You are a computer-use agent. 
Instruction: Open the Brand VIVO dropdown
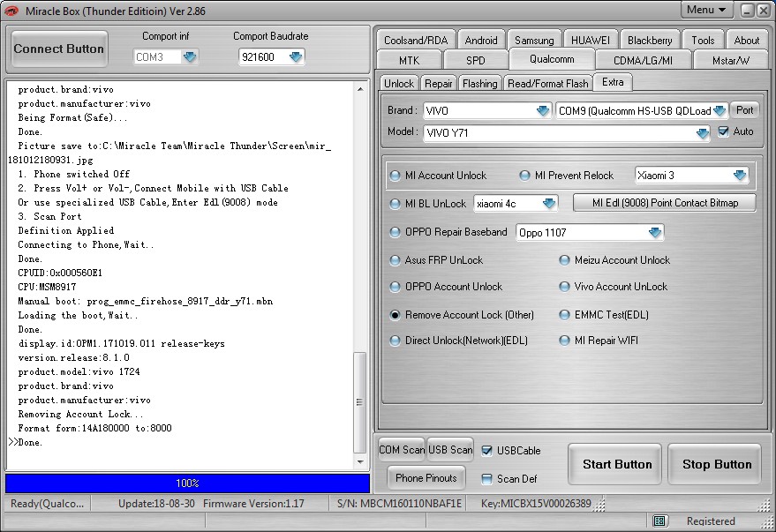543,110
